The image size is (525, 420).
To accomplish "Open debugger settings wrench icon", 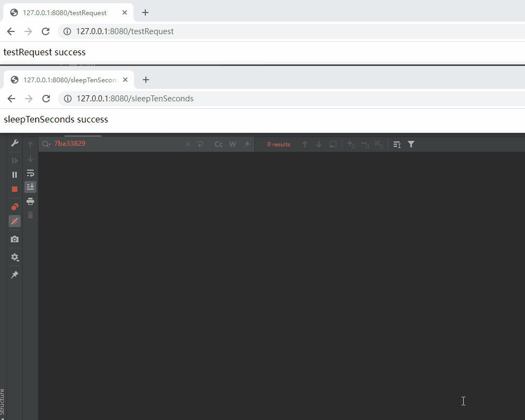I will point(15,143).
